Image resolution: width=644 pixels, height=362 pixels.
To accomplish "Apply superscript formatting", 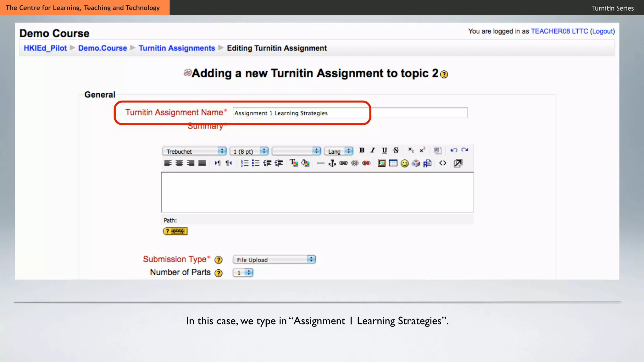I will [422, 150].
